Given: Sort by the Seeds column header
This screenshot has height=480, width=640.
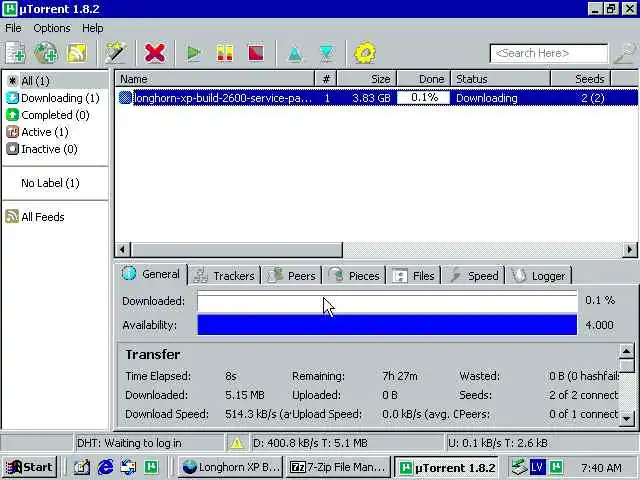Looking at the screenshot, I should (x=580, y=79).
